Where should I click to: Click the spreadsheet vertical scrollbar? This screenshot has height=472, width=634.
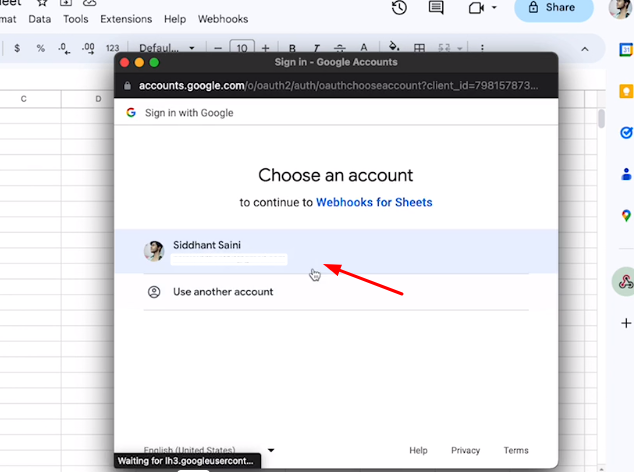[x=601, y=119]
